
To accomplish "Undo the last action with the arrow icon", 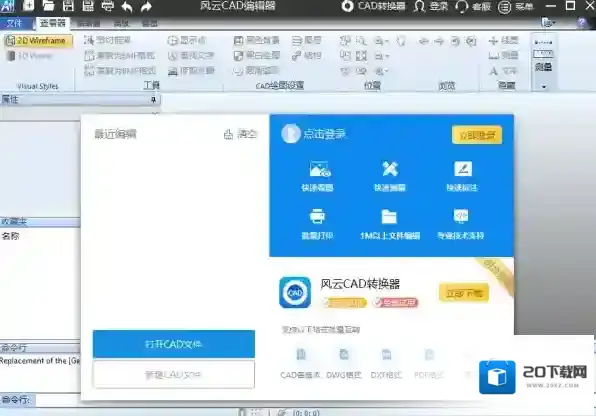I will (127, 6).
